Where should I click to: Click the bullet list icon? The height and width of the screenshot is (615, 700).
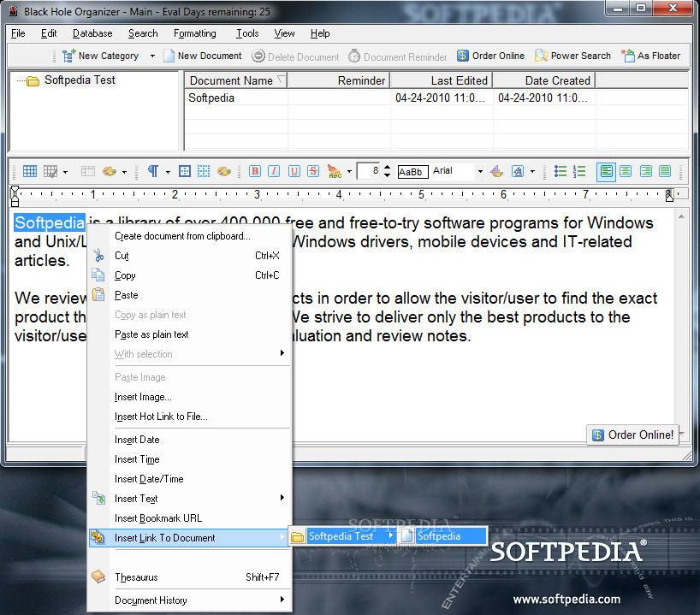pyautogui.click(x=561, y=171)
